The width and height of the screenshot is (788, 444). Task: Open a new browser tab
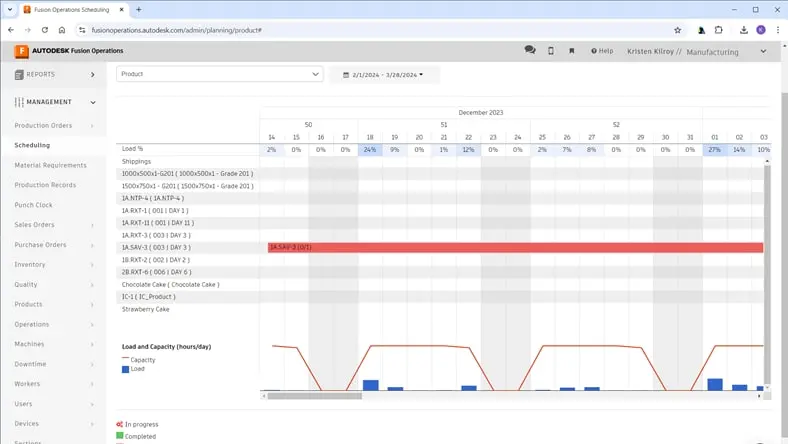click(x=139, y=10)
